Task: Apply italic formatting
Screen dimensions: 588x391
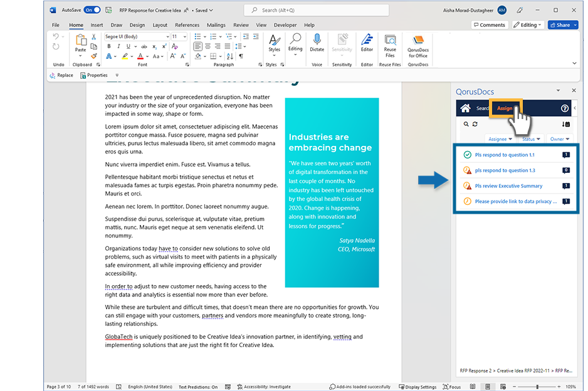Action: click(118, 46)
